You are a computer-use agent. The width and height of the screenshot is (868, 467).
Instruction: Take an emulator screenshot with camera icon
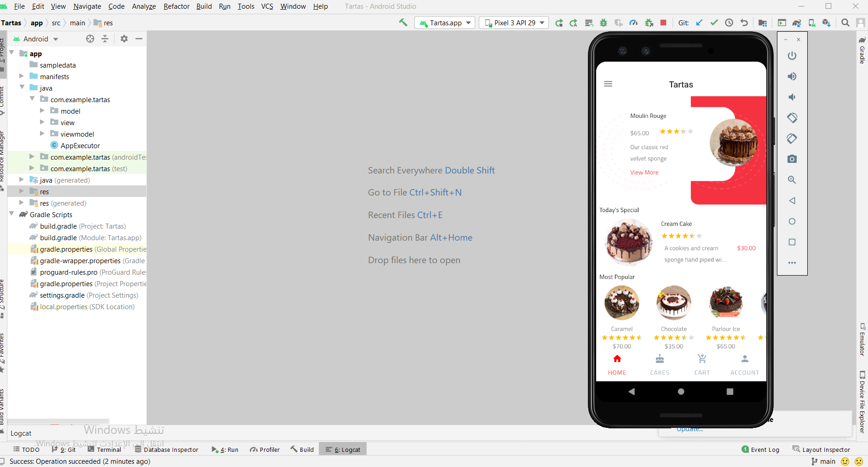tap(792, 159)
